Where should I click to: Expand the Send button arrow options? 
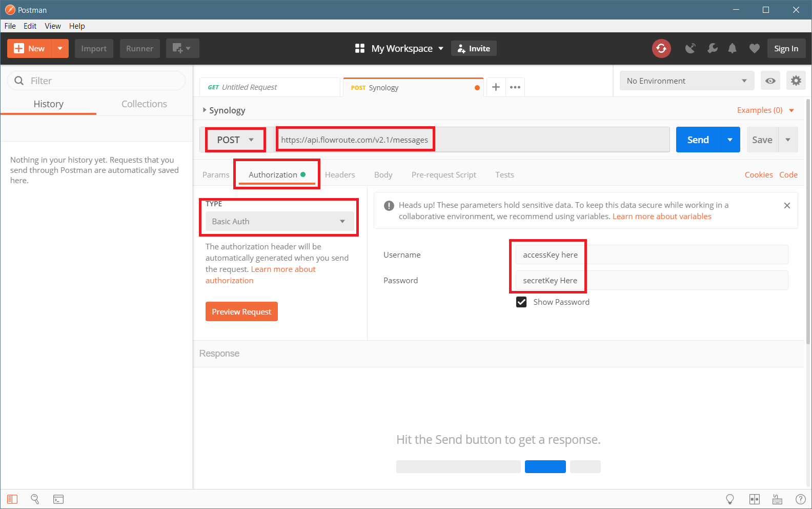point(730,140)
